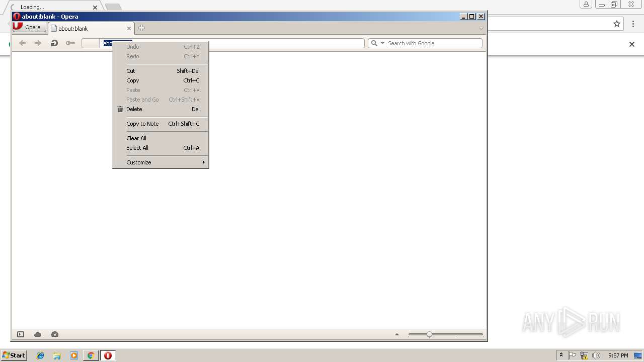The width and height of the screenshot is (644, 362).
Task: Expand the Customize submenu
Action: pos(160,162)
